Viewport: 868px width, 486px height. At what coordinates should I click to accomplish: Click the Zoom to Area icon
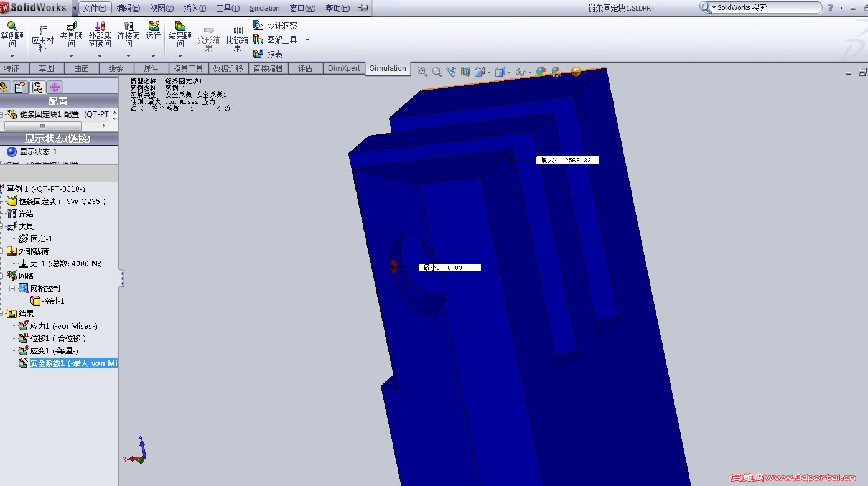pyautogui.click(x=436, y=72)
